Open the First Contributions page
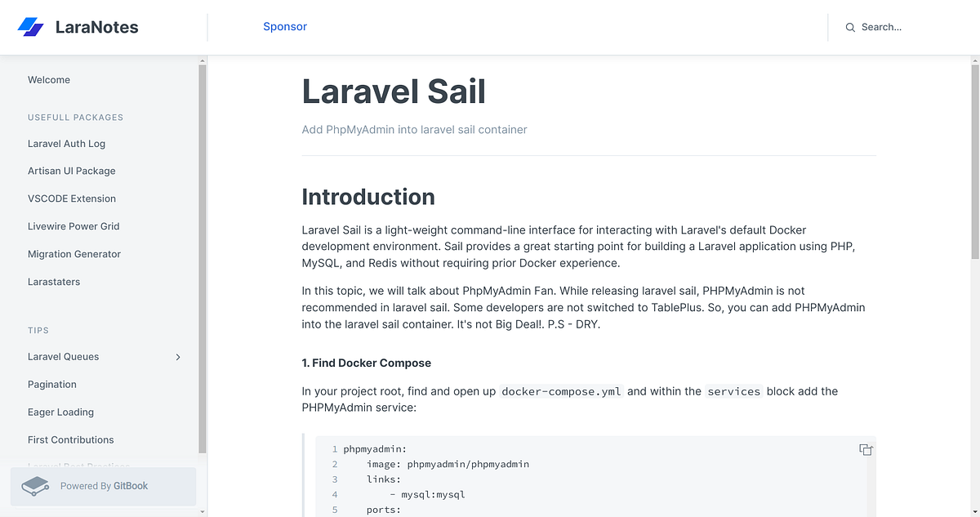This screenshot has width=980, height=517. click(x=70, y=439)
